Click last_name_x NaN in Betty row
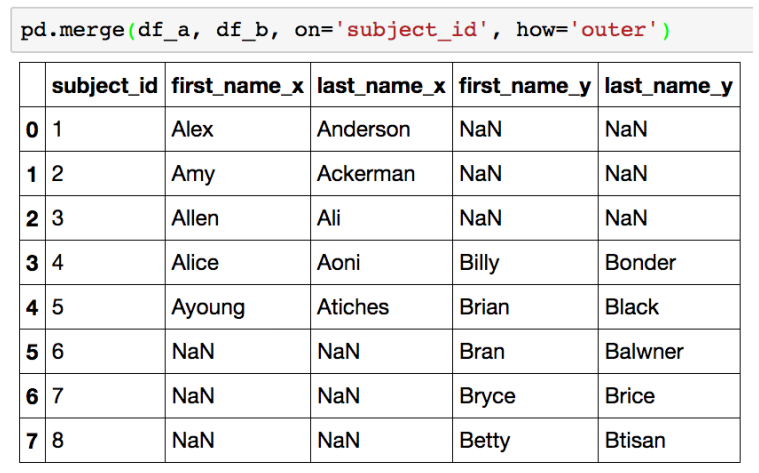 pyautogui.click(x=381, y=440)
